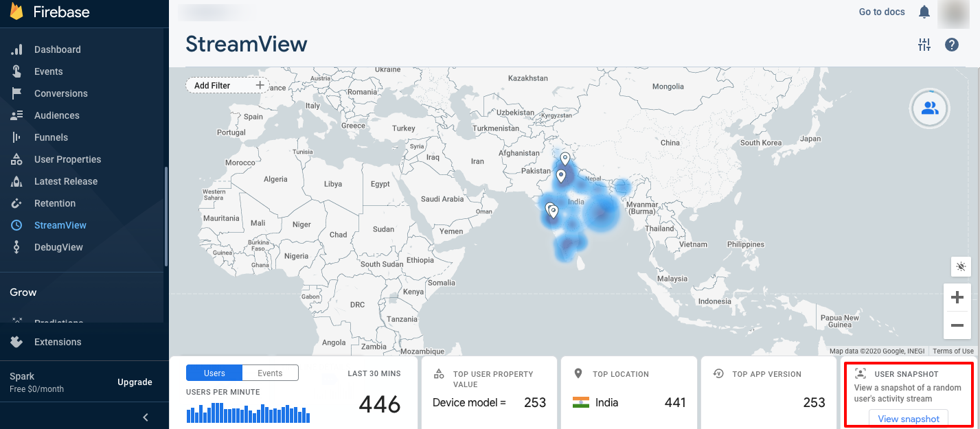Click the Retention icon in sidebar
The height and width of the screenshot is (429, 980).
click(x=16, y=203)
